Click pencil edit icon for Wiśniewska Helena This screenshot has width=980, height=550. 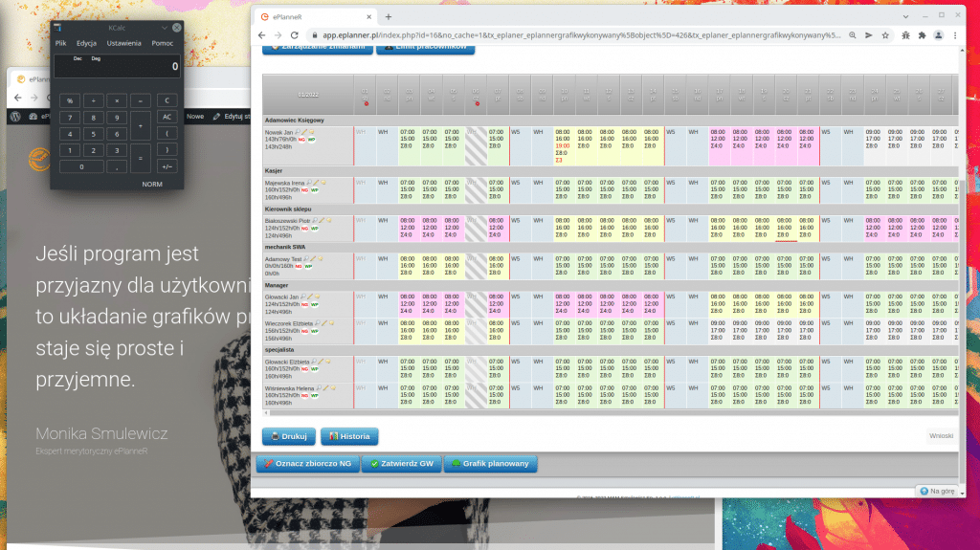click(325, 388)
